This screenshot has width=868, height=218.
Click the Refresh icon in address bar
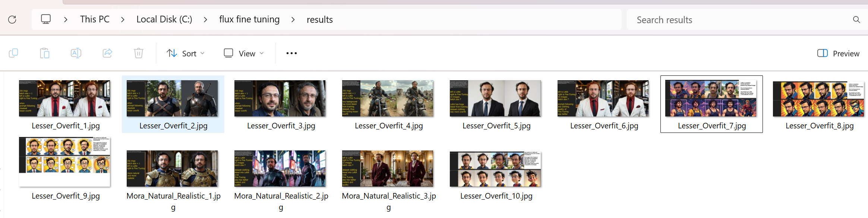[x=12, y=19]
